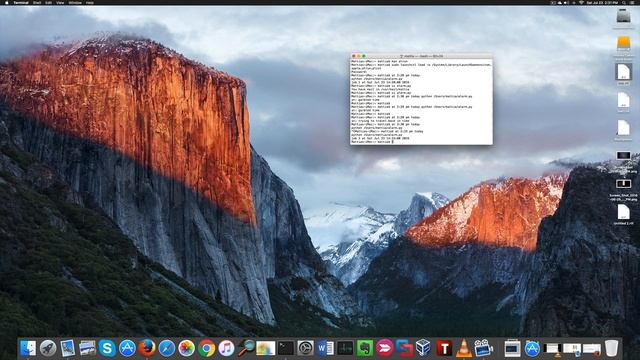Click the date and time in menu bar
Screen dimensions: 640x360
[602, 2]
